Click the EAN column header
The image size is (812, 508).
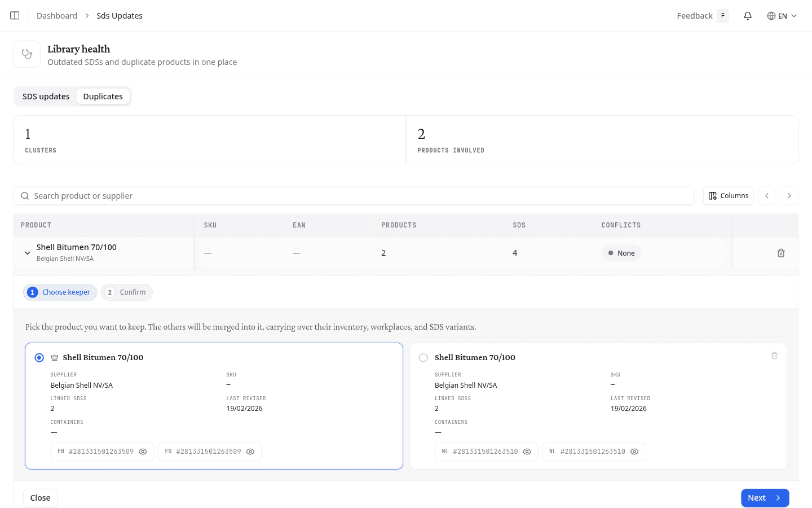[299, 225]
